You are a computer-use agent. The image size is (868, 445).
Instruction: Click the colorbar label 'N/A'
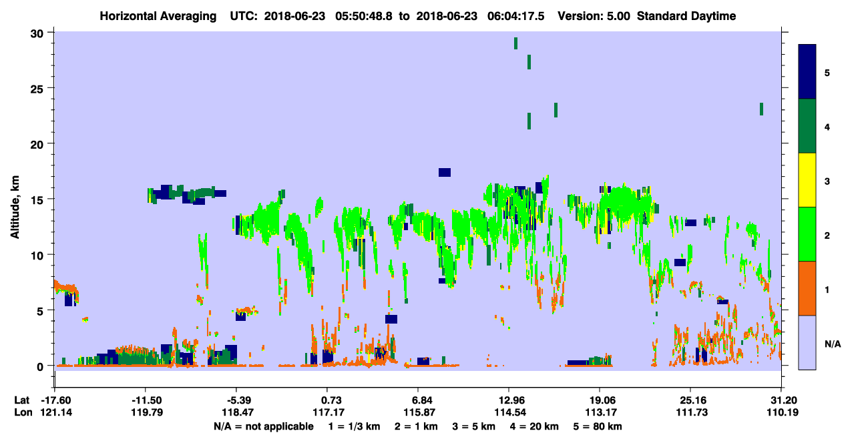point(833,344)
